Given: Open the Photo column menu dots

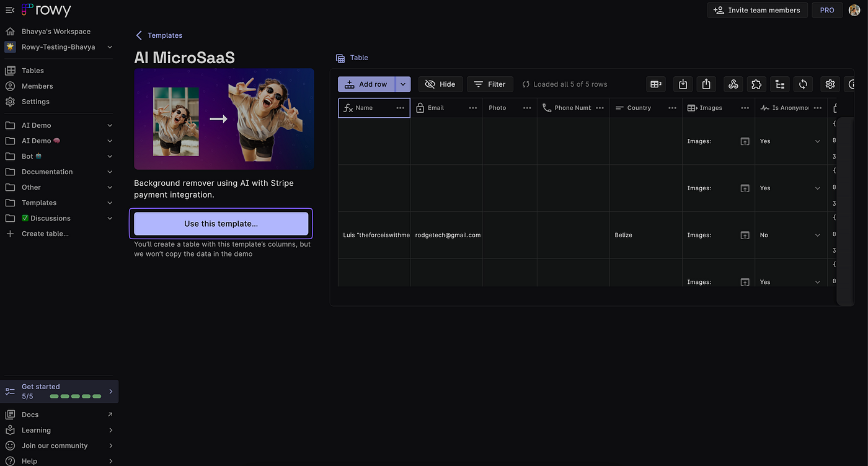Looking at the screenshot, I should [527, 108].
